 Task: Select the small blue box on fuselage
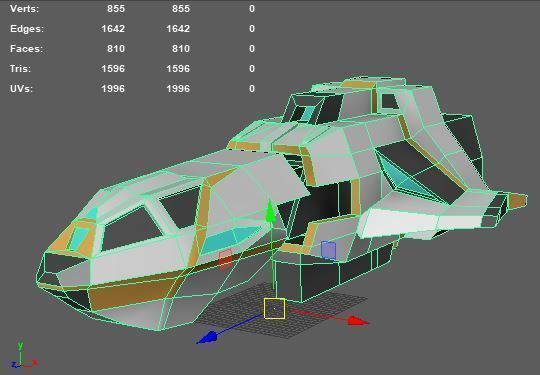click(x=328, y=250)
